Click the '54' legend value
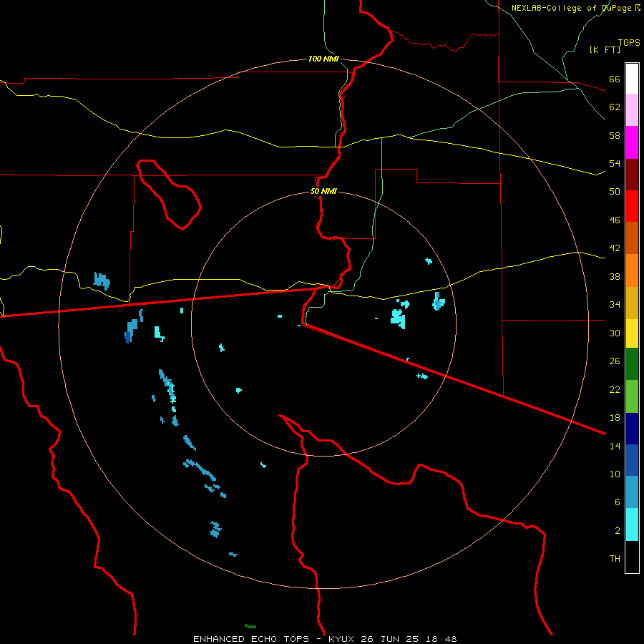This screenshot has width=644, height=644. point(615,163)
